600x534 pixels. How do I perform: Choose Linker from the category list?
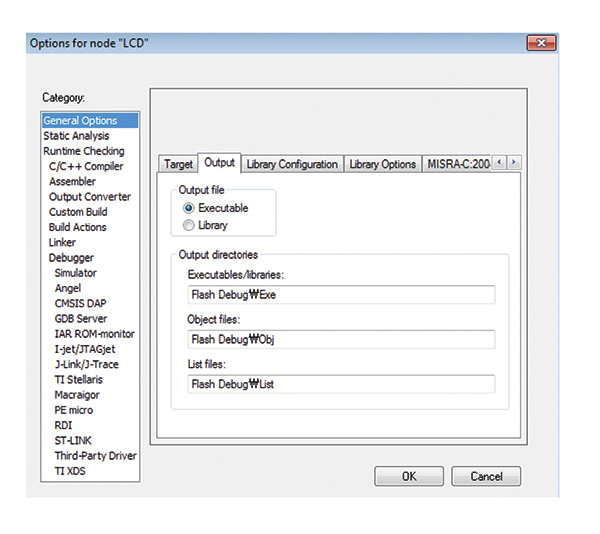[x=64, y=242]
